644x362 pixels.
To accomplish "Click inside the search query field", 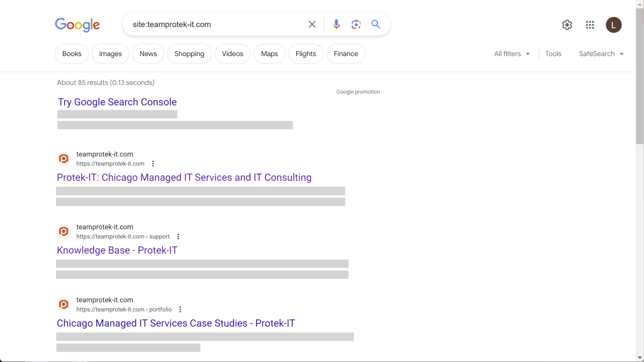I will (x=216, y=25).
